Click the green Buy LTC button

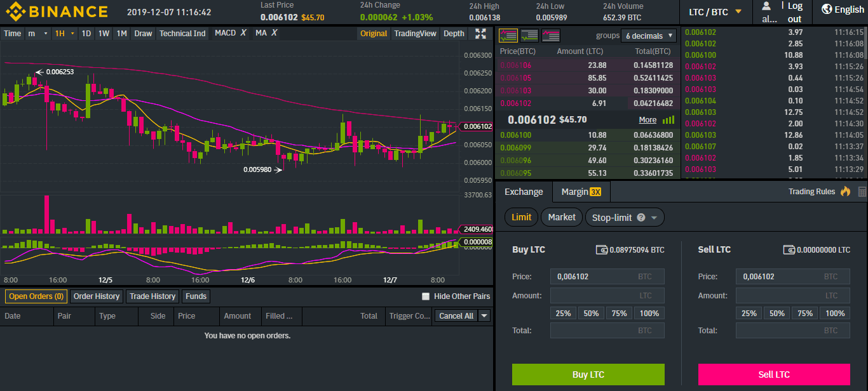(588, 374)
